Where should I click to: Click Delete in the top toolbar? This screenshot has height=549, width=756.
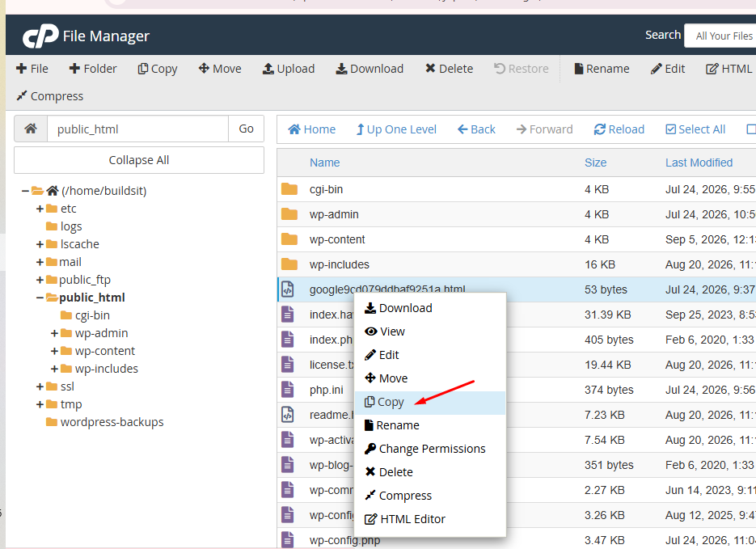[x=449, y=69]
